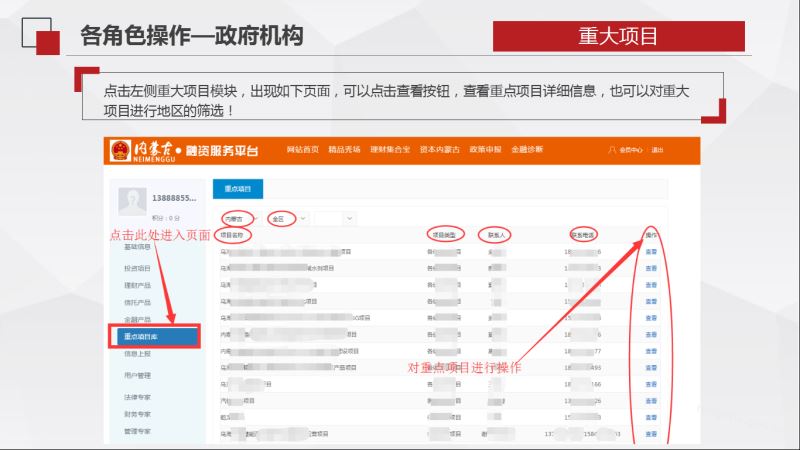This screenshot has width=800, height=450.
Task: Select 投资项目 in the left sidebar
Action: [138, 268]
